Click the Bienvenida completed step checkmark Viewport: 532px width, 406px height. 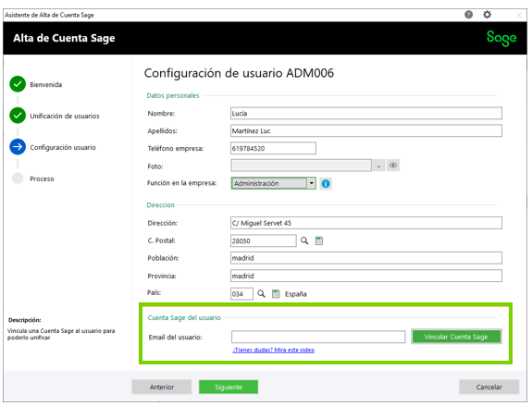pos(18,84)
